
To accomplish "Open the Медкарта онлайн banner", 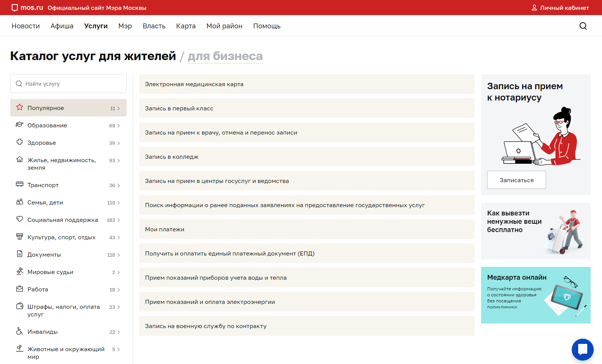I will [536, 295].
